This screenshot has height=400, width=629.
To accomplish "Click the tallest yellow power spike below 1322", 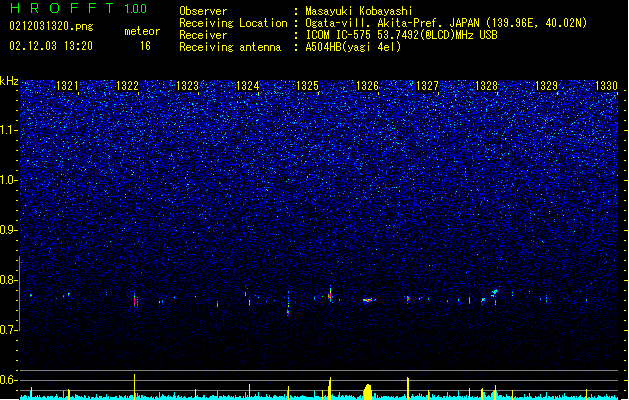I will (134, 385).
